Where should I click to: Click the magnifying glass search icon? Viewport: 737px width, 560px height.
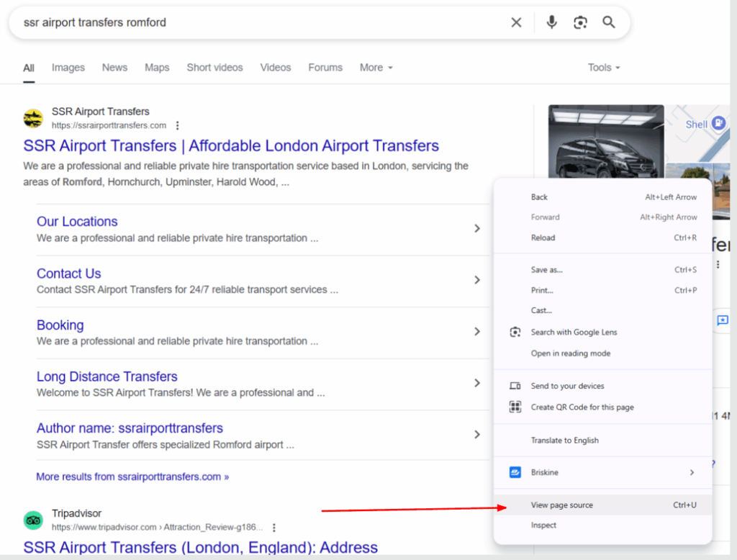pos(609,22)
